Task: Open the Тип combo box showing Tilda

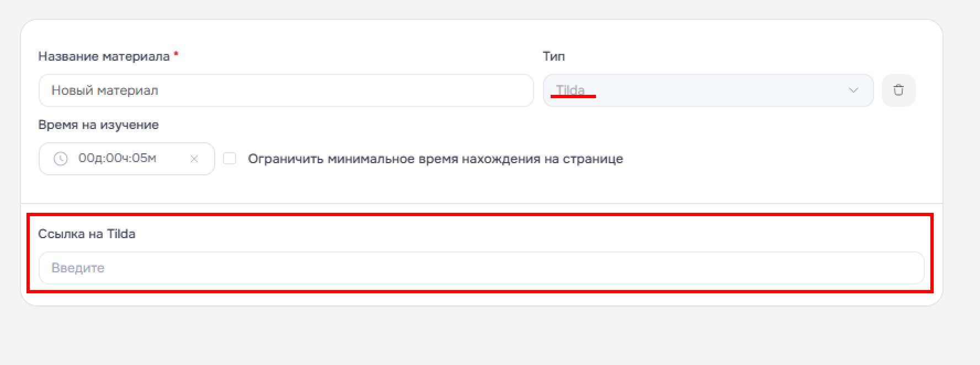Action: coord(709,90)
